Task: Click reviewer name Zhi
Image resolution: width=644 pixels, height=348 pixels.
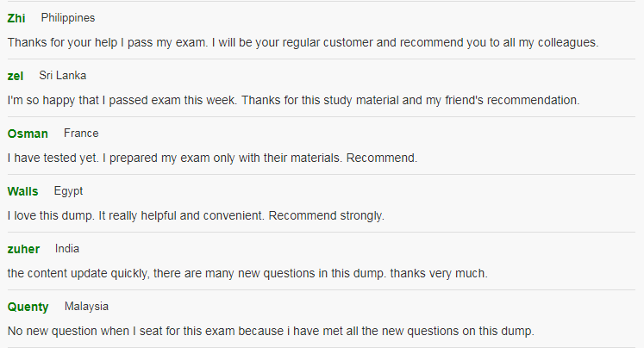Action: click(16, 18)
